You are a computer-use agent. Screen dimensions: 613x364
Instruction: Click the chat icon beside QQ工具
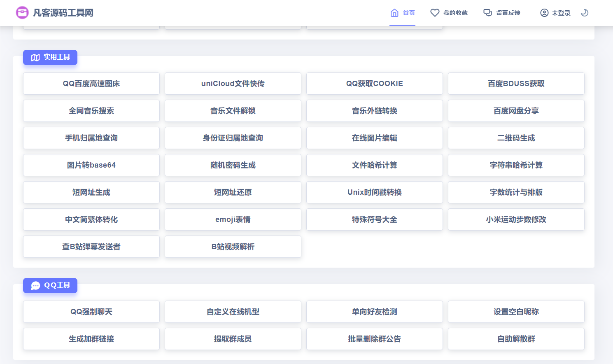click(x=35, y=285)
